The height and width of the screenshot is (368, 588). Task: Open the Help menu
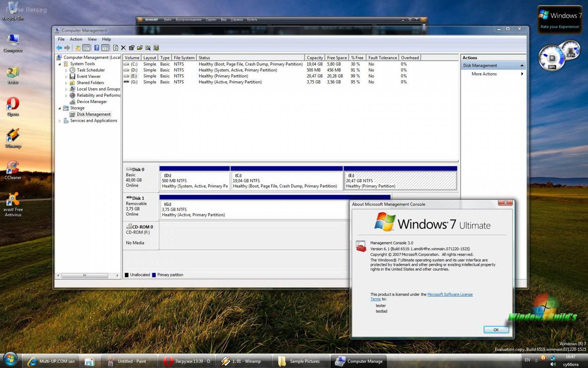pos(107,39)
